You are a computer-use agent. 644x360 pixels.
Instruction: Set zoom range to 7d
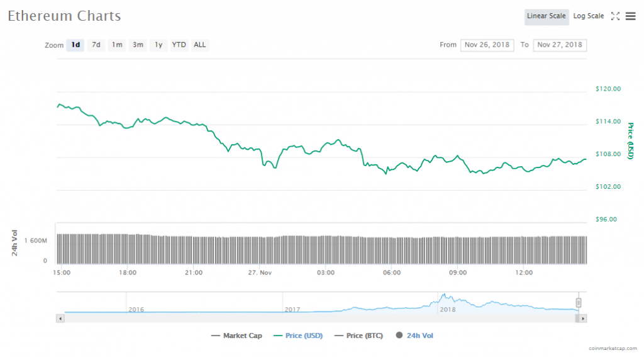(x=96, y=45)
